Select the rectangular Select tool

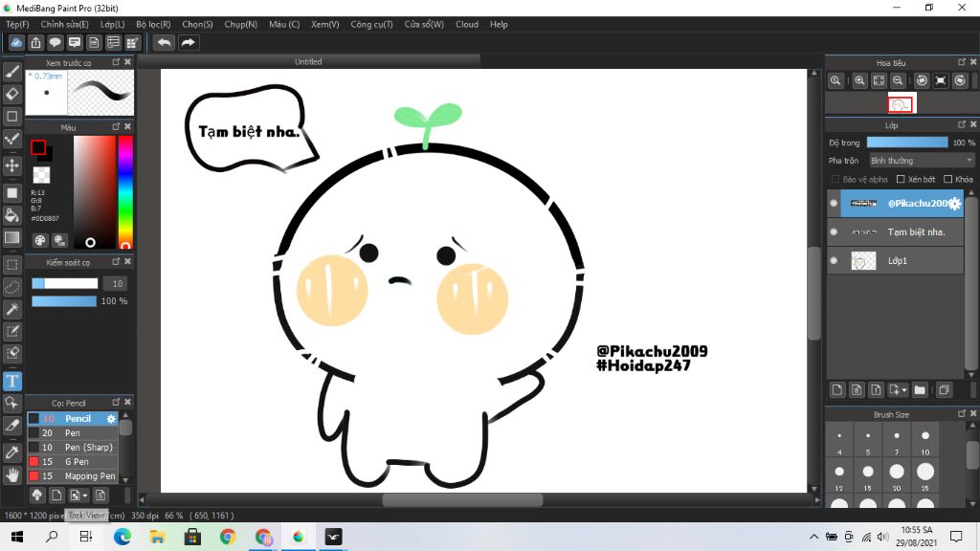point(11,265)
